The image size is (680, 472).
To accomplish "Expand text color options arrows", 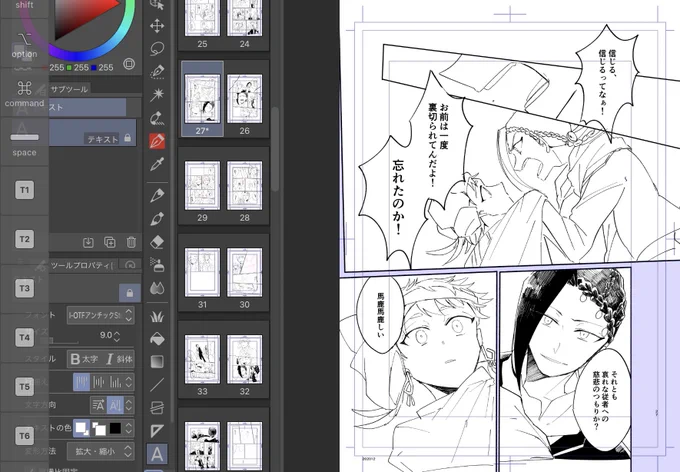I will tap(129, 429).
